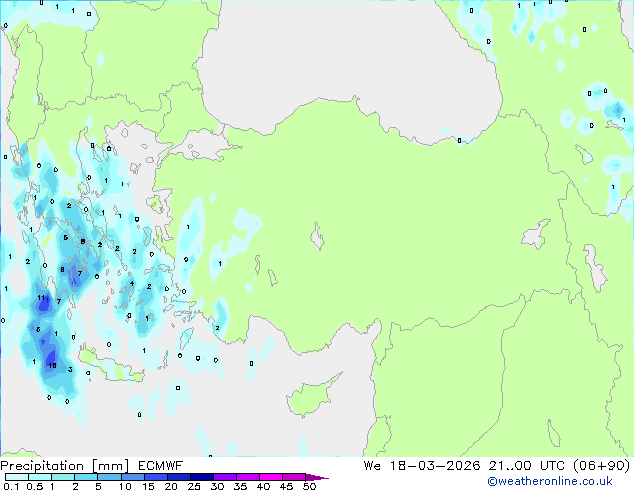Click the 1–2 mm legend swatch
This screenshot has height=490, width=634.
tap(63, 477)
